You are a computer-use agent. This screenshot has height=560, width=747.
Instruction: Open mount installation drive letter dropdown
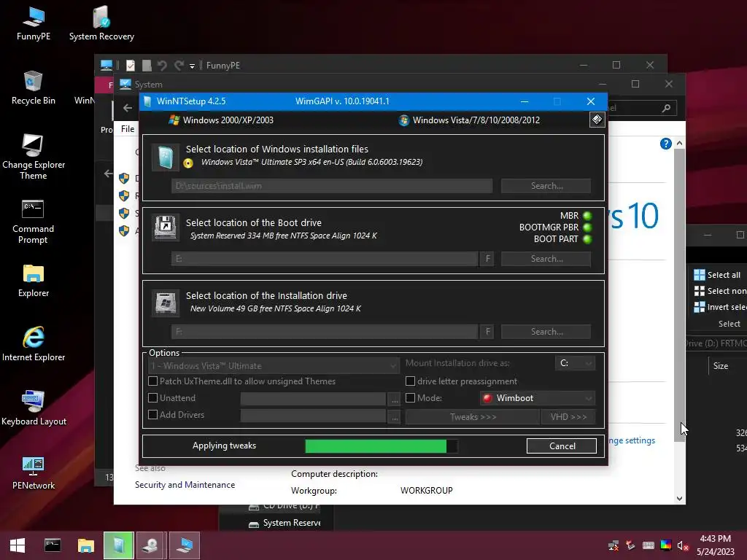pyautogui.click(x=575, y=363)
